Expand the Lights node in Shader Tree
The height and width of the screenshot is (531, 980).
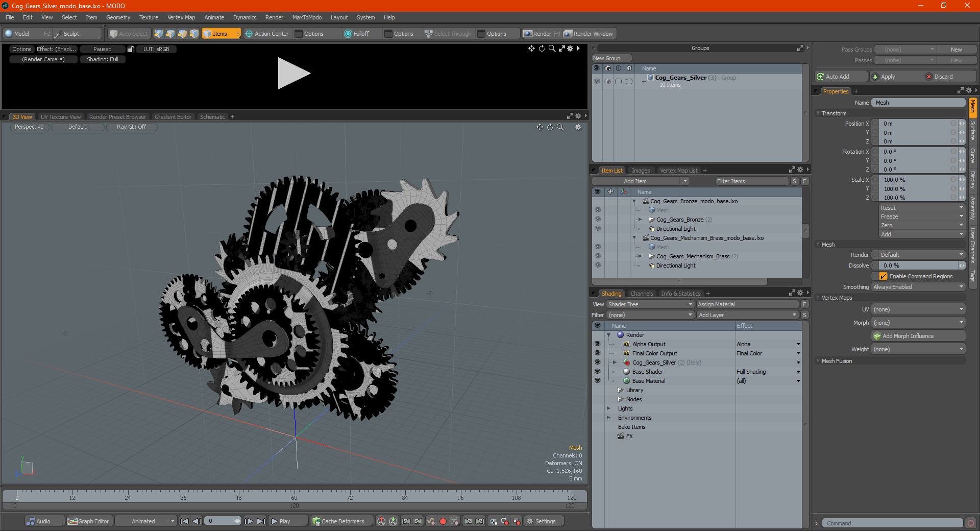(608, 408)
